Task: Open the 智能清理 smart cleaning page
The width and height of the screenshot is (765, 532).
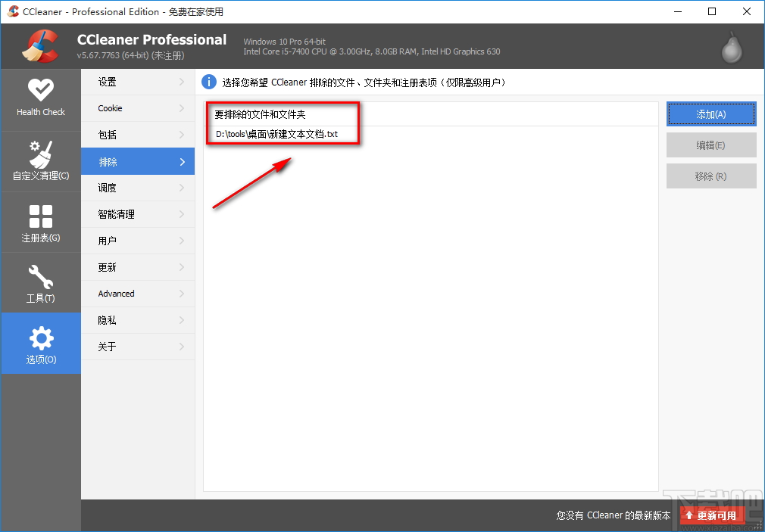Action: click(138, 214)
